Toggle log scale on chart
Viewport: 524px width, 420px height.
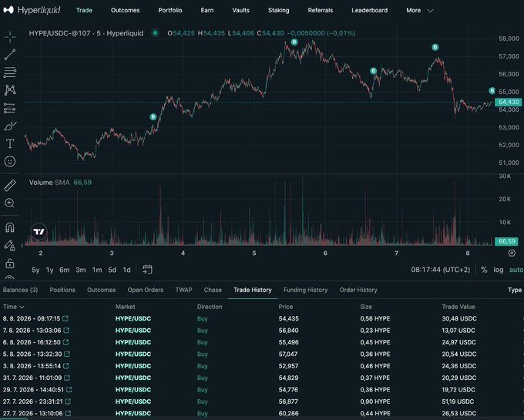(x=499, y=270)
